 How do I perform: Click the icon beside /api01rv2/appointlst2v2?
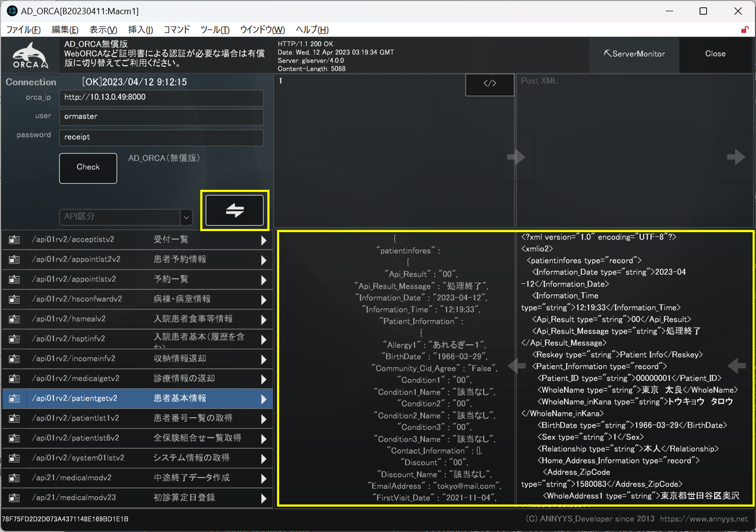click(14, 260)
